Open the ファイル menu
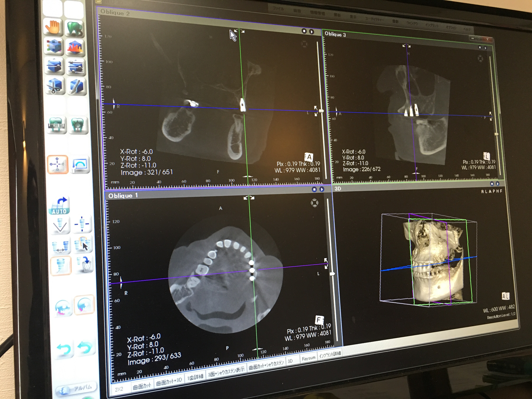Screen dimensions: 532x399 point(278,9)
